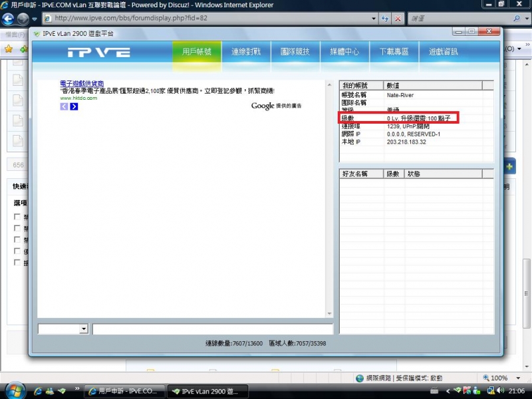
Task: Tick the fourth forum option checkbox
Action: [x=17, y=251]
